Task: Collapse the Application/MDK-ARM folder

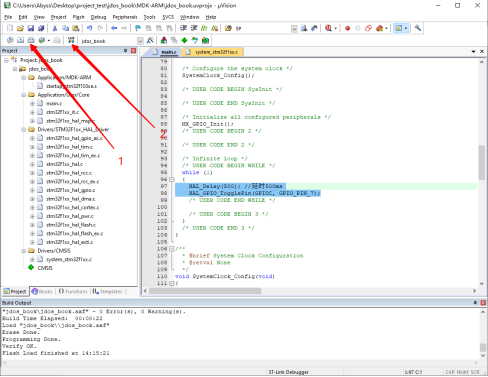Action: tap(24, 77)
